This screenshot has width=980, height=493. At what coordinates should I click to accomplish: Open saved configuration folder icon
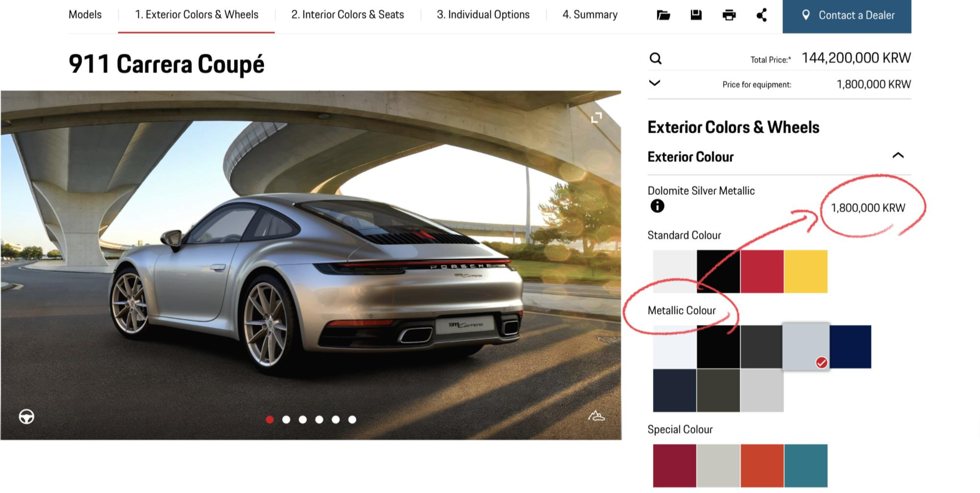point(663,15)
